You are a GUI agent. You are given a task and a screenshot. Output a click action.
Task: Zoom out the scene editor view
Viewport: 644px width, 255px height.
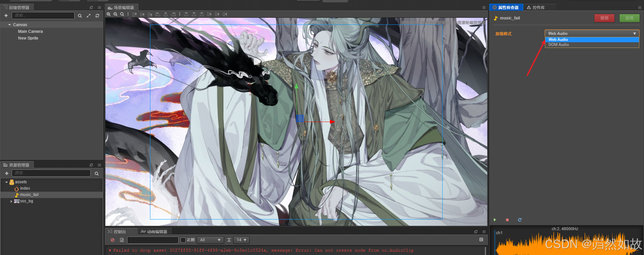[x=115, y=14]
